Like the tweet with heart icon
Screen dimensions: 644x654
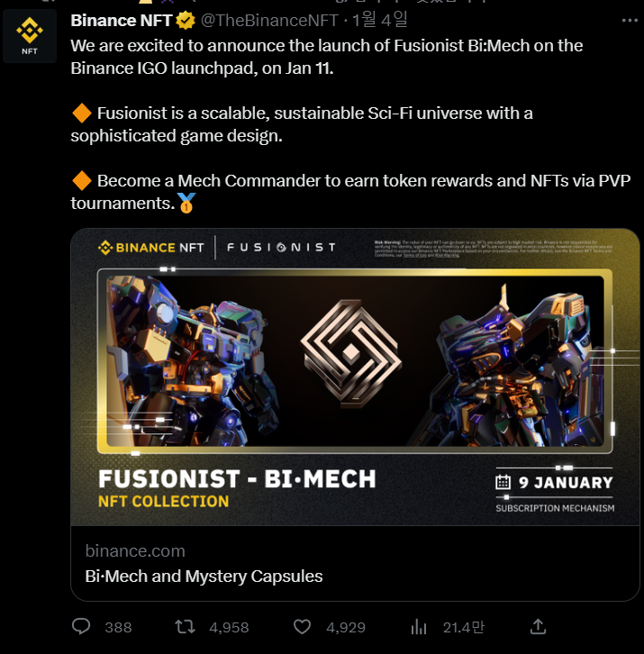point(302,626)
